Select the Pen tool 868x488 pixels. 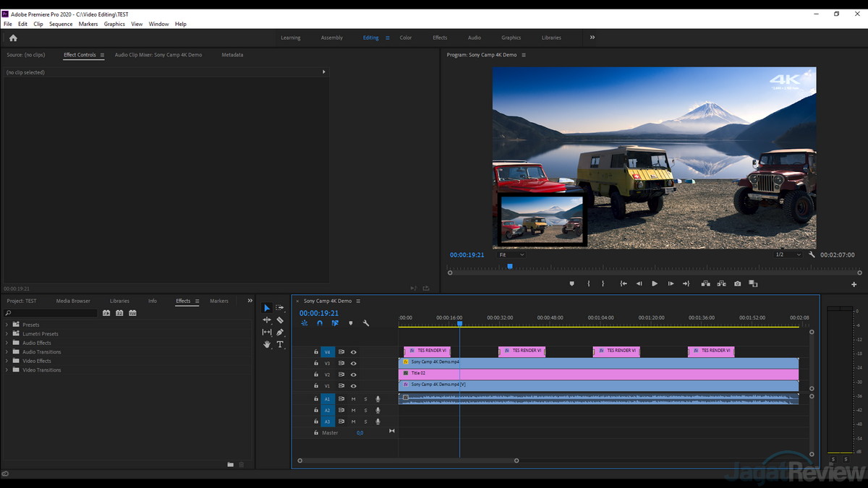(281, 332)
